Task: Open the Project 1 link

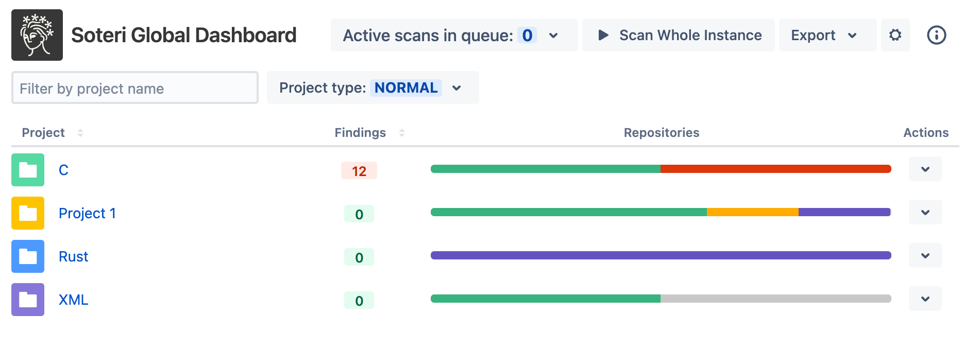Action: 87,213
